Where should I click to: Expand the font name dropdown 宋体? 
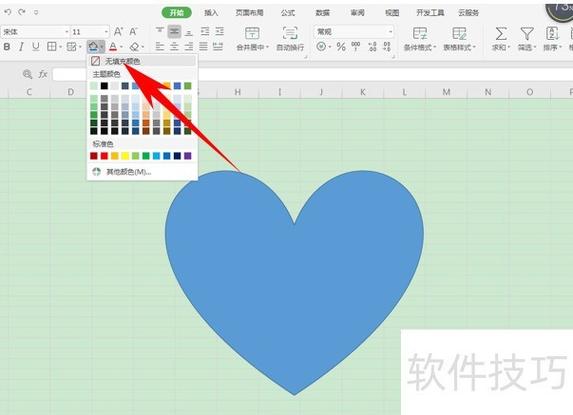click(x=67, y=32)
